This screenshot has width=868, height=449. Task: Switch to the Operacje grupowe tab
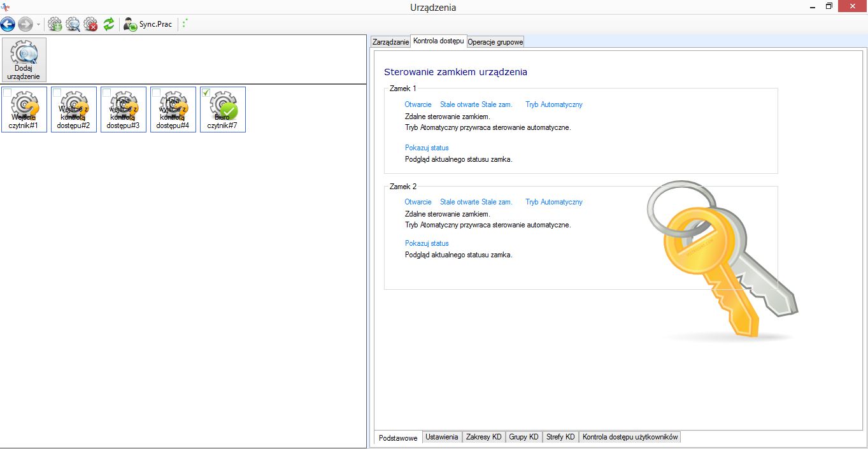coord(495,42)
